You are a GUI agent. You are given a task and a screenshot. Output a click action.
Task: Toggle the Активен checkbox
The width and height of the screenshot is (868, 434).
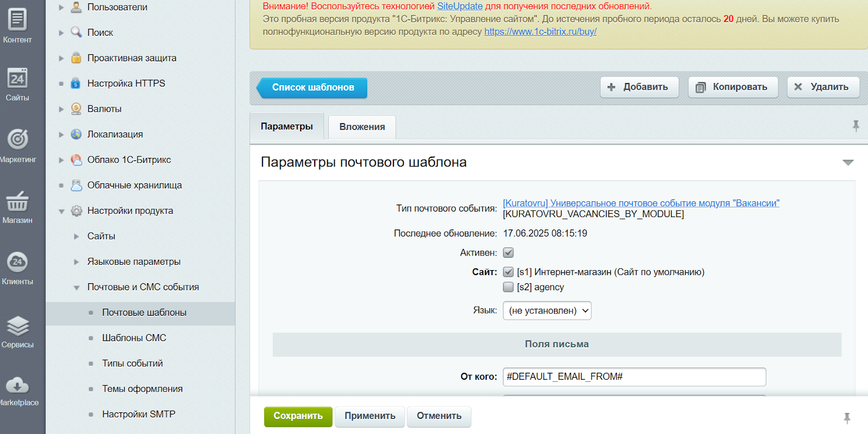coord(508,253)
